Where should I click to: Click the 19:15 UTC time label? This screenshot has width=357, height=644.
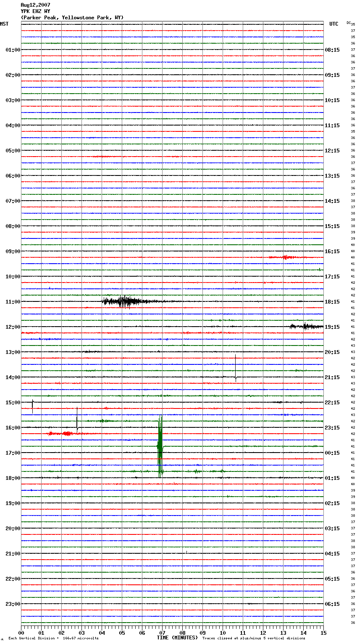pos(332,327)
